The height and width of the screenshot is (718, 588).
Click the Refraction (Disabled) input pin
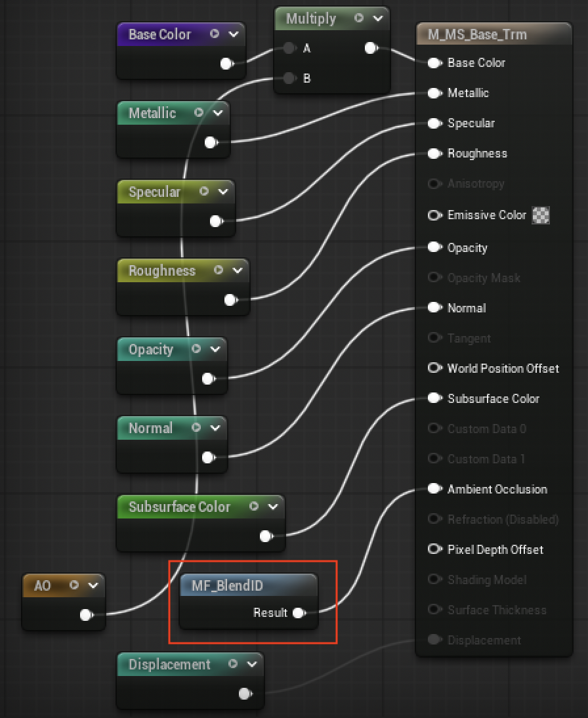point(434,519)
